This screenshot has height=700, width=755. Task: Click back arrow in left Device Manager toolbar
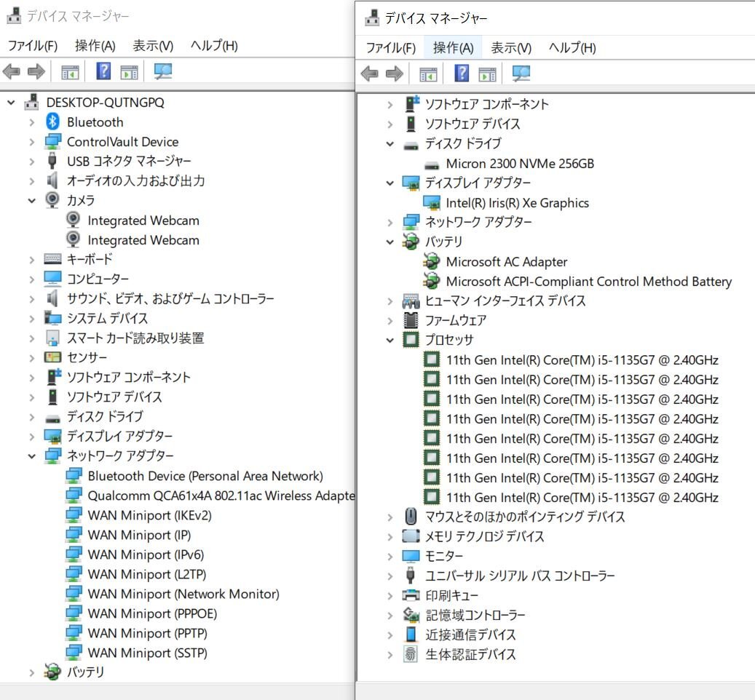(12, 72)
